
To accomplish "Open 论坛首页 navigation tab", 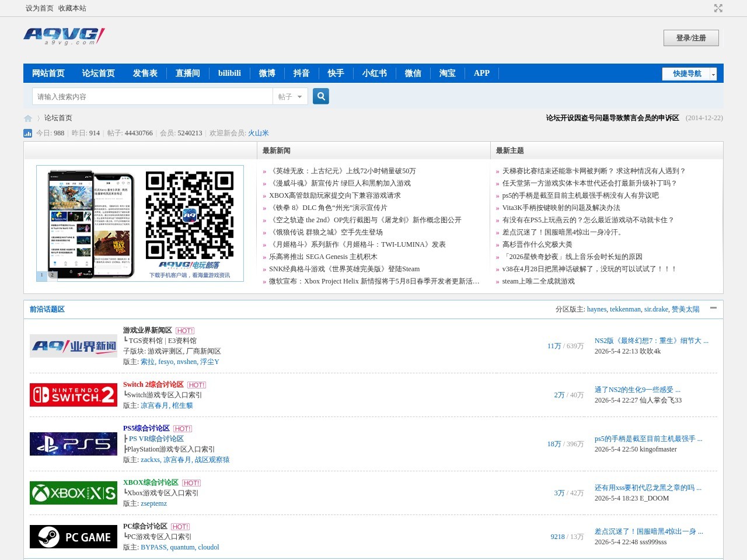I will (99, 73).
